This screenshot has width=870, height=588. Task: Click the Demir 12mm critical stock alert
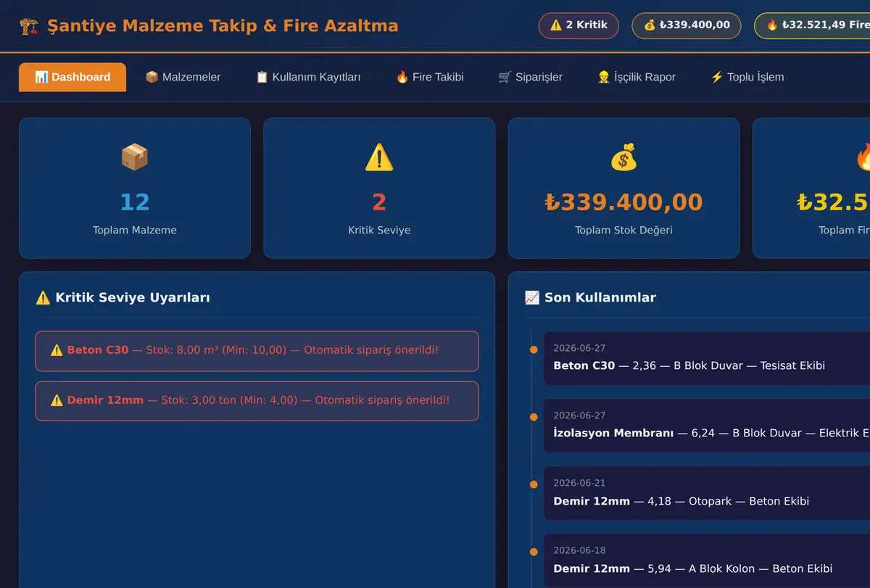257,401
